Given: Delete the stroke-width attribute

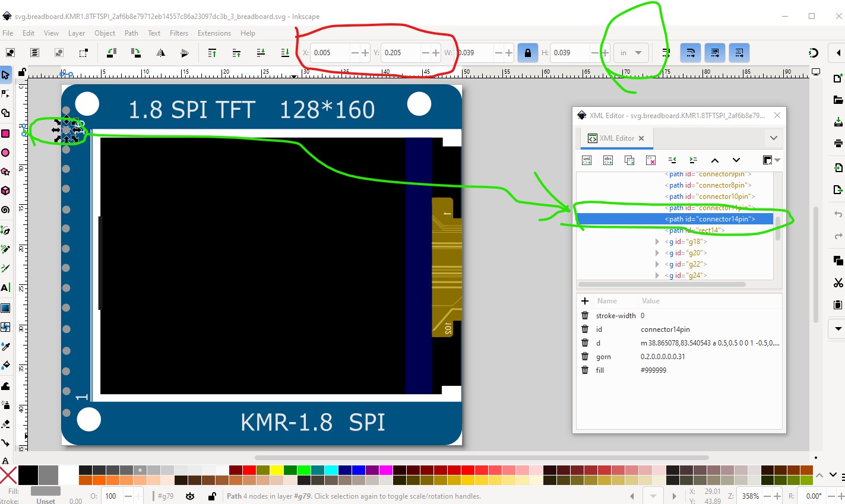Looking at the screenshot, I should [585, 316].
